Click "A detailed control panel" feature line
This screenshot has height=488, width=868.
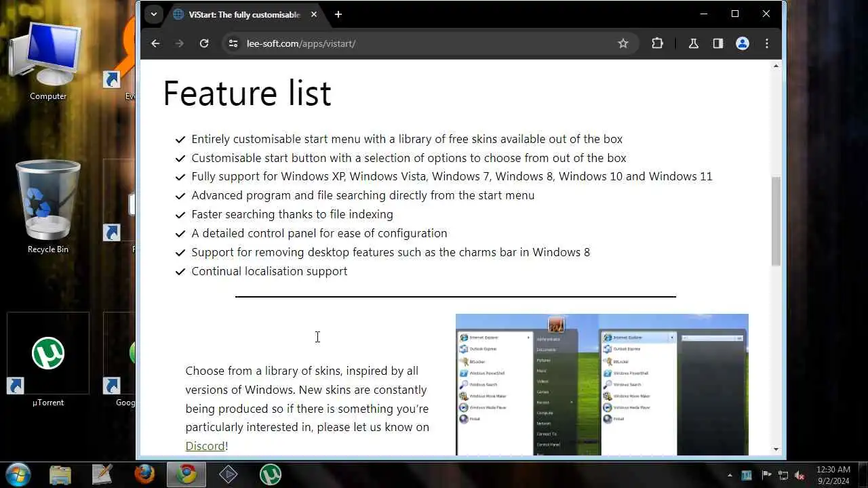(319, 233)
